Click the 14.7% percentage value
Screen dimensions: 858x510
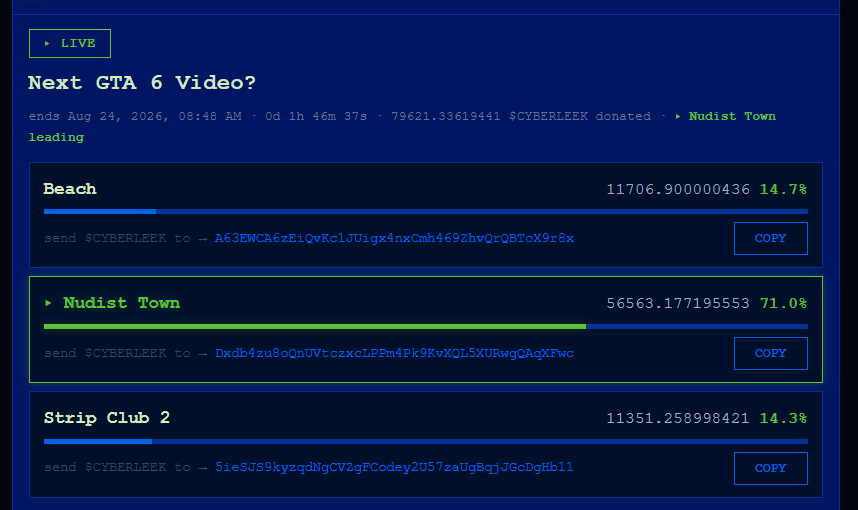coord(783,189)
